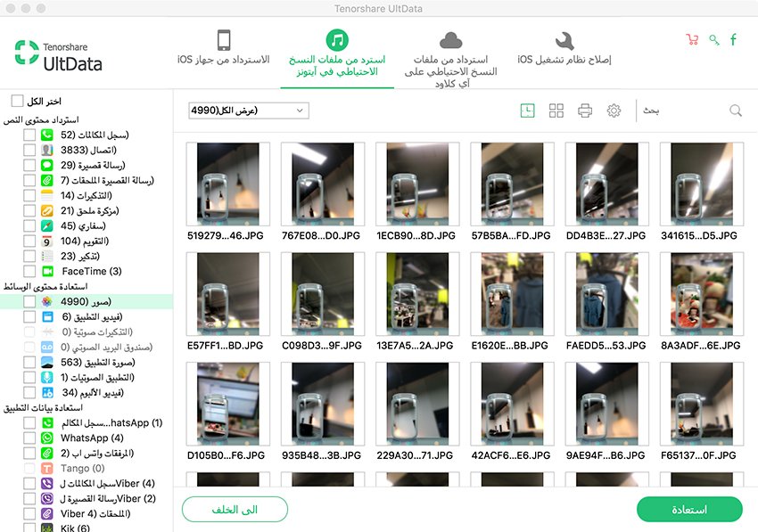Select SMS attachments (7) row
This screenshot has height=532, width=758.
86,180
